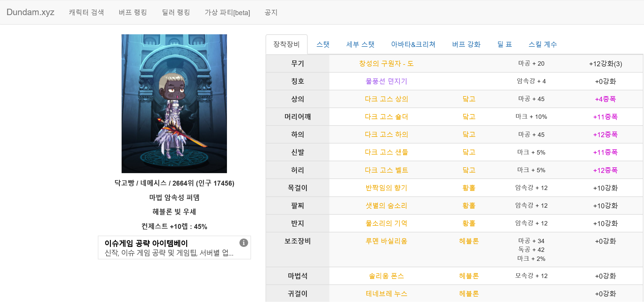
Task: Switch to the 딜 표 tab
Action: click(x=504, y=44)
